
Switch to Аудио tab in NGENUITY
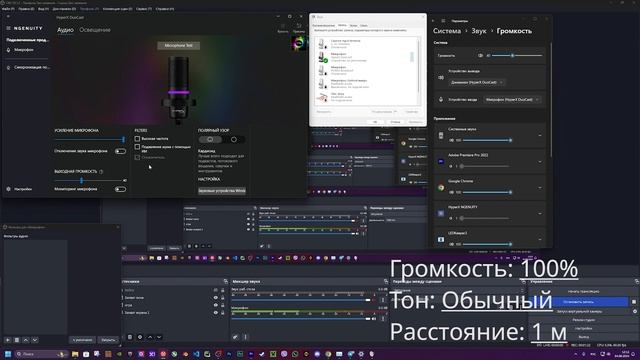tap(65, 30)
